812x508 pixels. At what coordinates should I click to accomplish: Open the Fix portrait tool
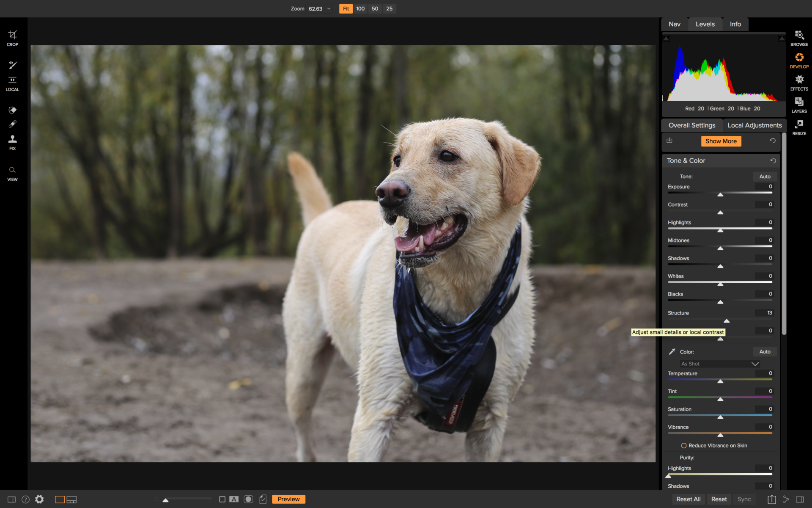click(12, 140)
